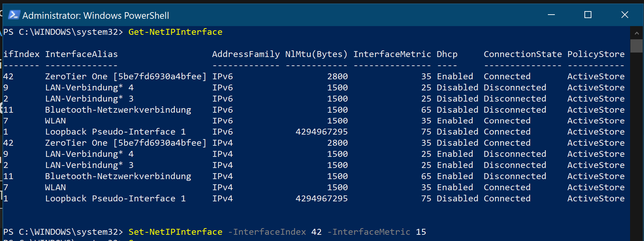Click the AddressFamily column header

pyautogui.click(x=246, y=54)
